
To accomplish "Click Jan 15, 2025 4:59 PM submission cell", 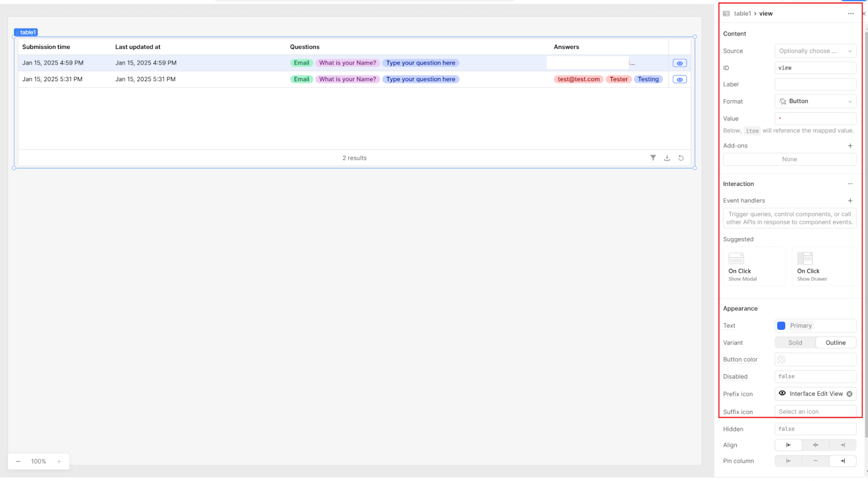I will 53,63.
